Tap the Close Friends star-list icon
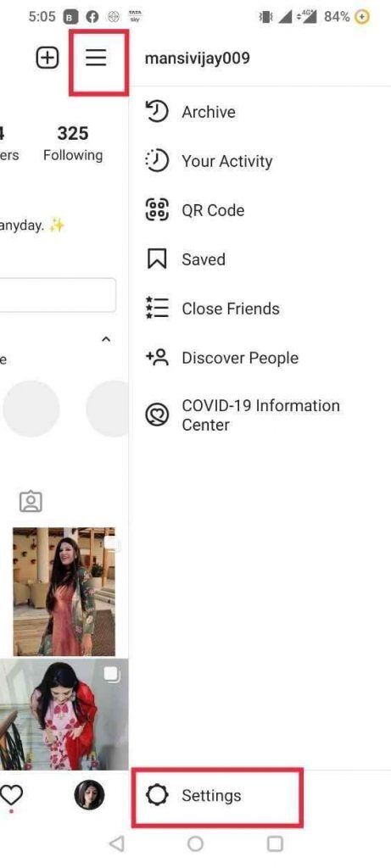The height and width of the screenshot is (868, 391). (x=157, y=308)
